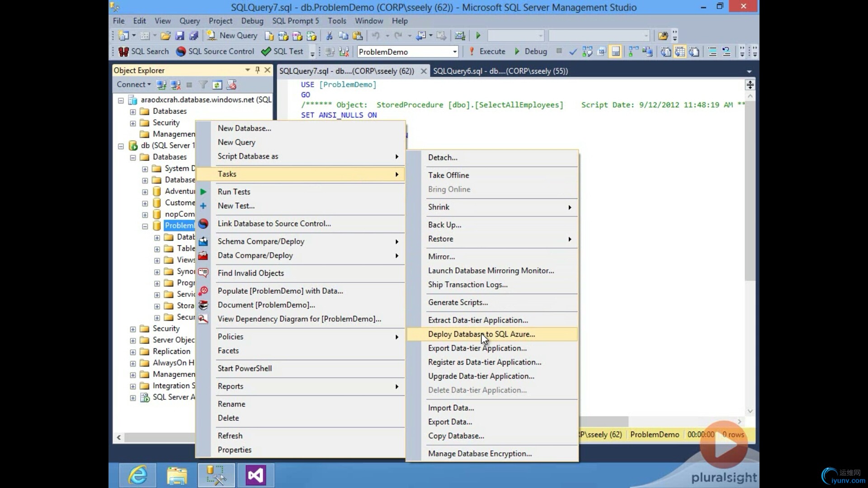Click Cancel Executing Query stop icon
The height and width of the screenshot is (488, 868).
coord(559,51)
